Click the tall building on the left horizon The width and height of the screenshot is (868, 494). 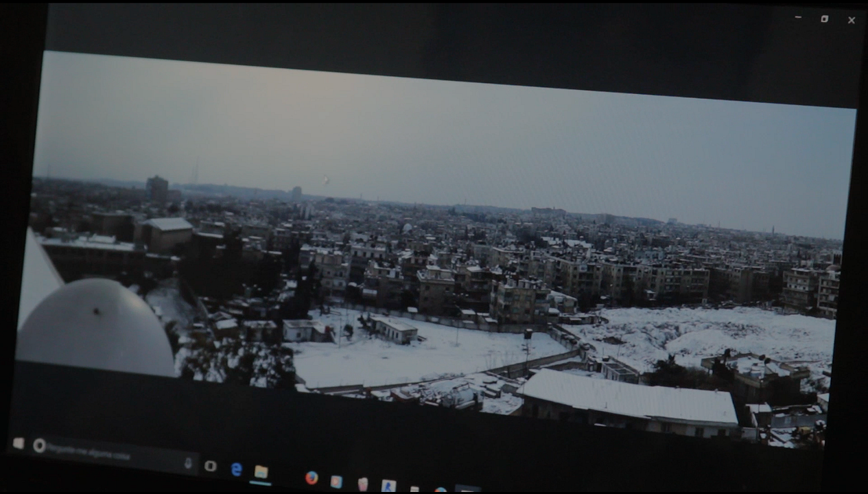pos(156,187)
